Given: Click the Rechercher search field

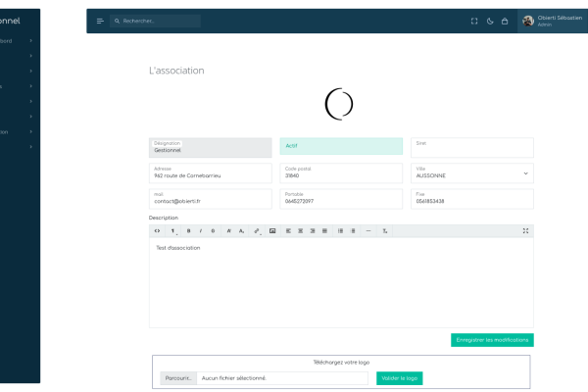Looking at the screenshot, I should point(157,21).
